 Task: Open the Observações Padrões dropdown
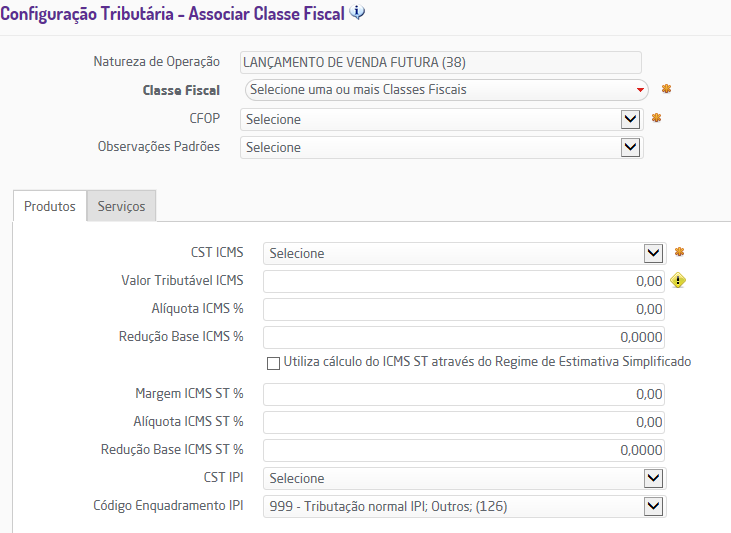tap(440, 147)
